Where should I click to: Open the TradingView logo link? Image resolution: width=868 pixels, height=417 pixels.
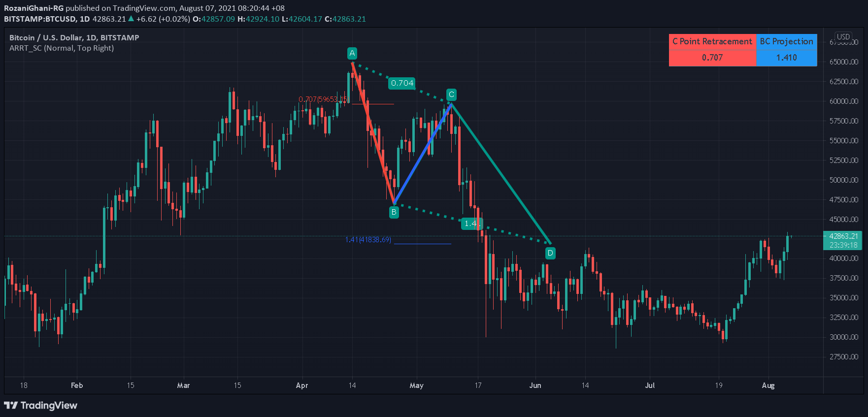[41, 405]
